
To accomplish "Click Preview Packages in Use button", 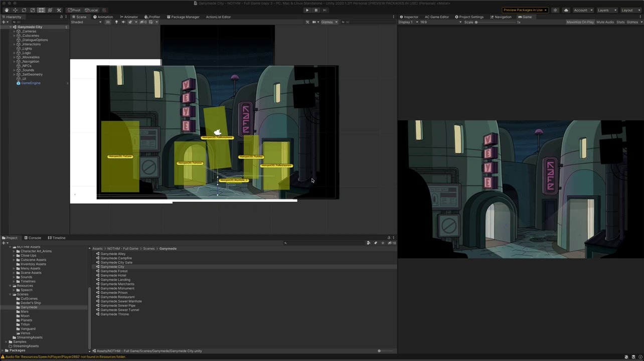I will [525, 10].
